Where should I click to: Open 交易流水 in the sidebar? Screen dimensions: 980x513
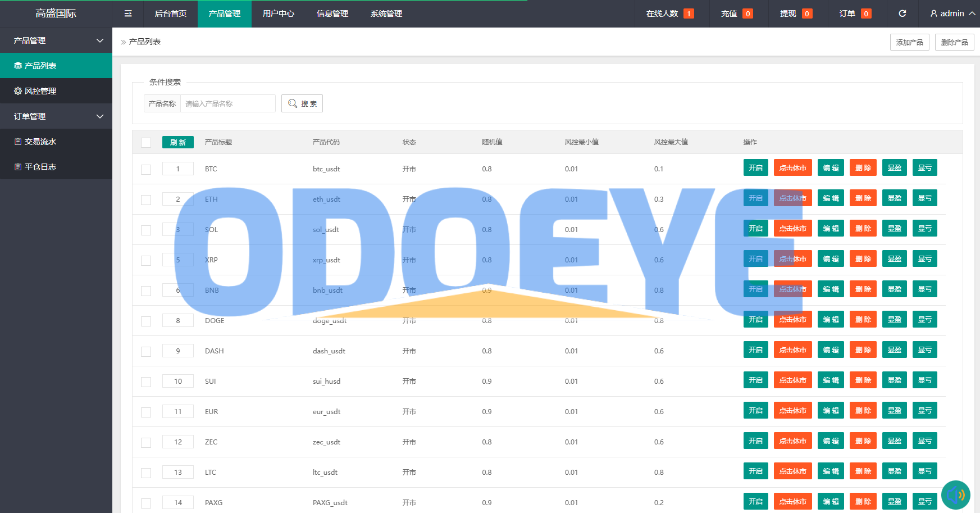click(x=56, y=142)
